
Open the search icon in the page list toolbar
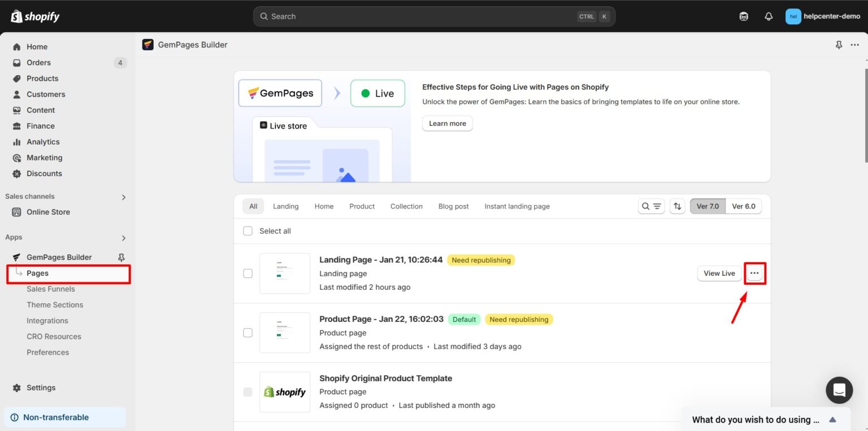coord(646,206)
